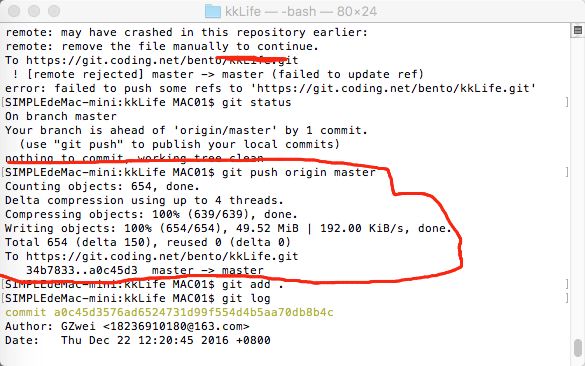Click the red close window button
The width and height of the screenshot is (585, 366).
[14, 11]
